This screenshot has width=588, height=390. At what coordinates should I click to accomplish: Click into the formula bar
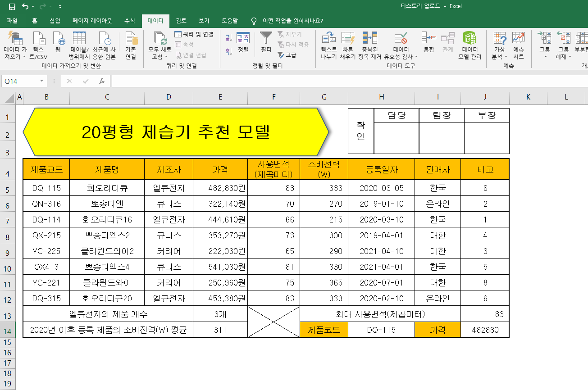tap(349, 81)
